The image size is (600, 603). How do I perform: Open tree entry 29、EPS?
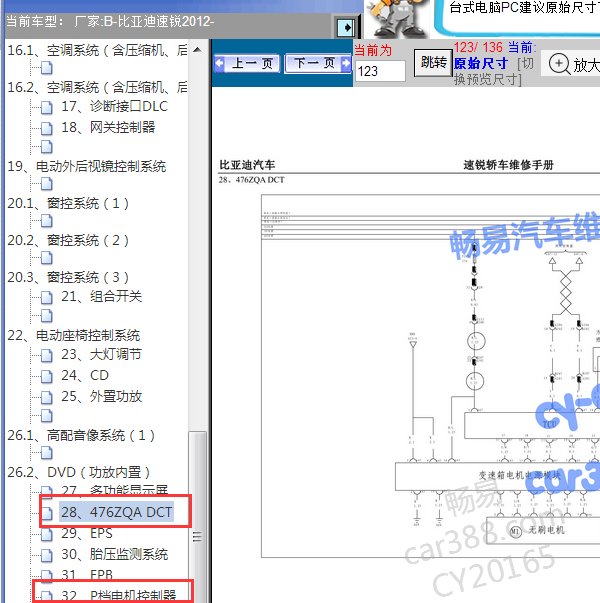pos(87,533)
